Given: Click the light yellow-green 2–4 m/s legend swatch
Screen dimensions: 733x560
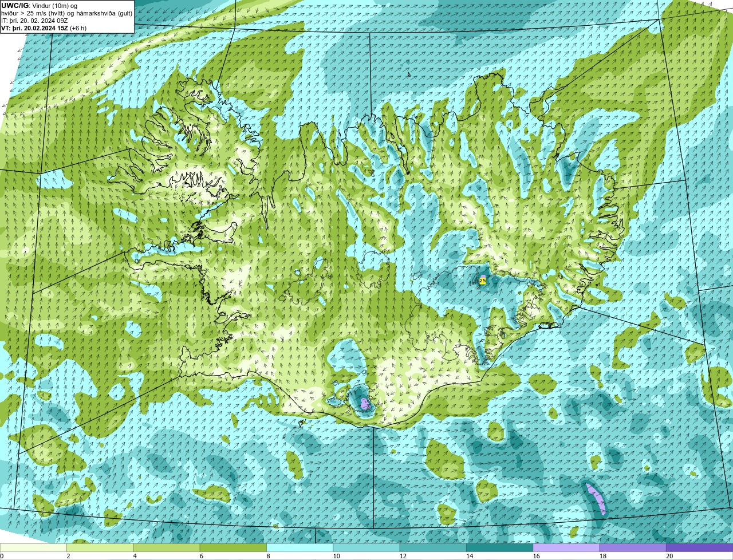Looking at the screenshot, I should coord(100,547).
